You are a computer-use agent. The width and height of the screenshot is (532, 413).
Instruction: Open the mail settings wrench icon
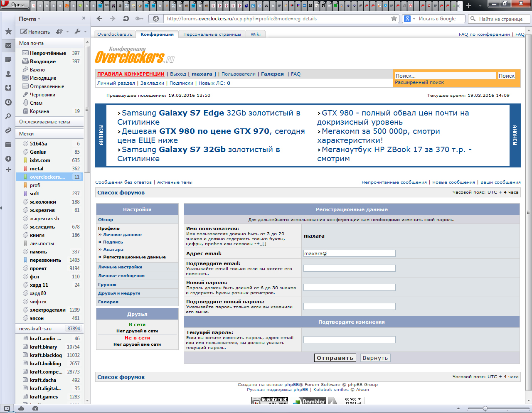click(x=77, y=32)
